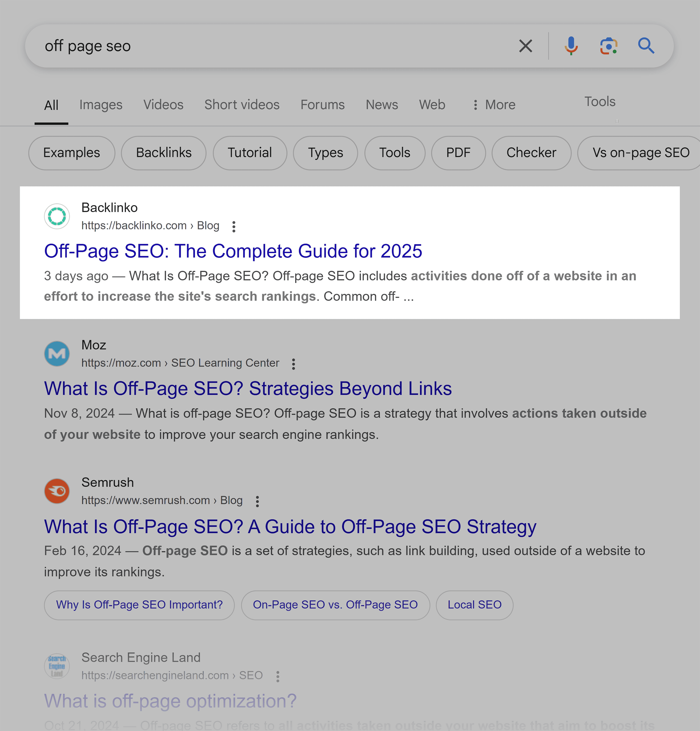Click the Moz site name
Viewport: 700px width, 731px height.
click(94, 345)
